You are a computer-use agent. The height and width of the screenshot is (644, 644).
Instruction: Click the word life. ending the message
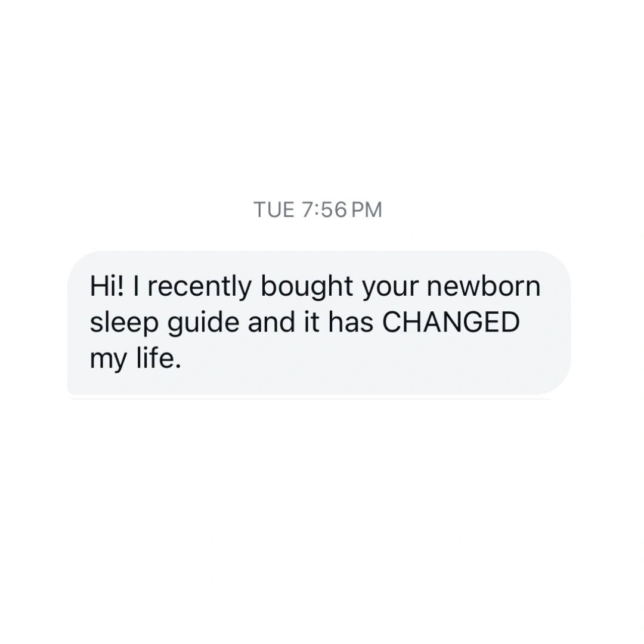pyautogui.click(x=159, y=358)
